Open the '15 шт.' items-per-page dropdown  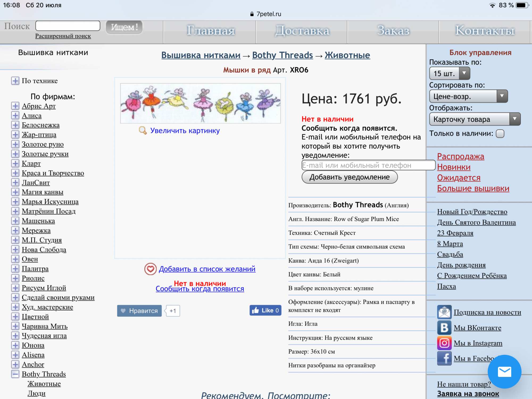450,73
